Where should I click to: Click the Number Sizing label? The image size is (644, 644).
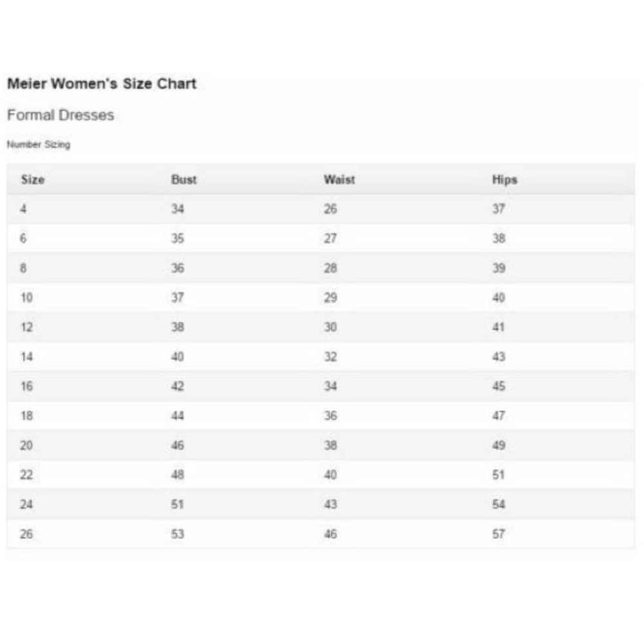pos(38,145)
